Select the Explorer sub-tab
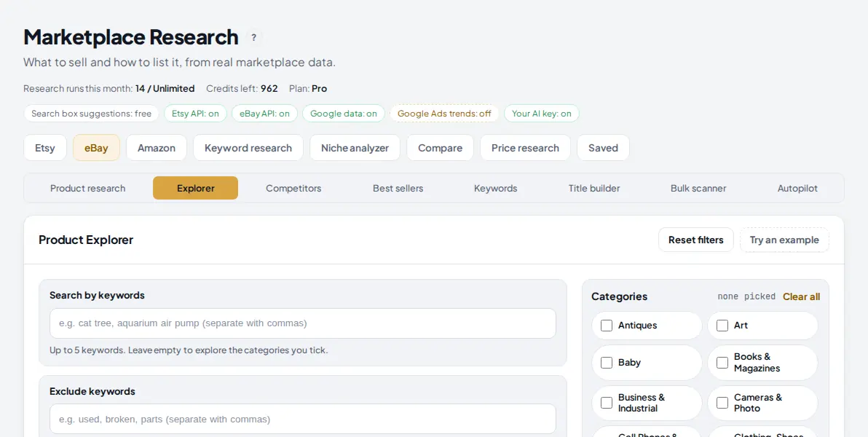 click(x=195, y=189)
